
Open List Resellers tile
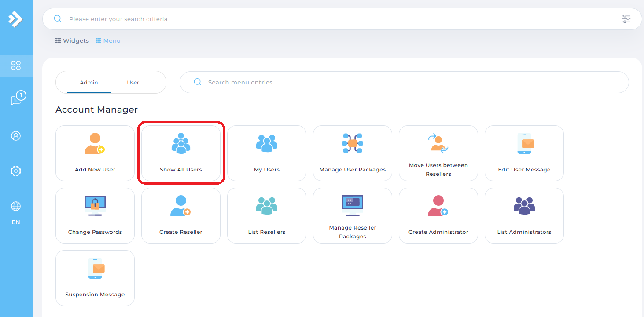[x=267, y=215]
